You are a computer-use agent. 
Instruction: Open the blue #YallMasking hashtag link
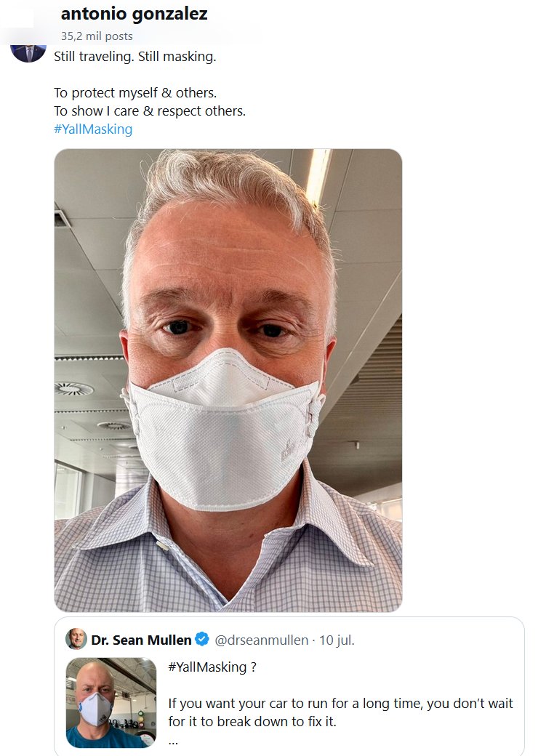93,129
